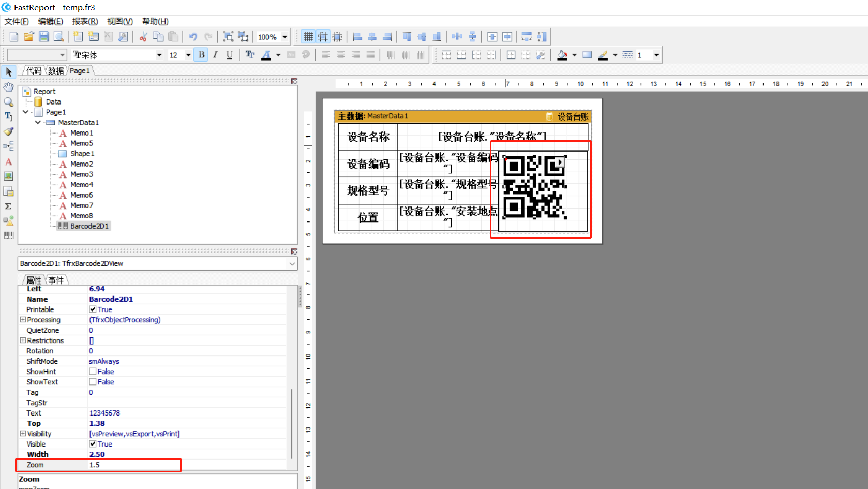Insert a Barcode object from sidebar
The width and height of the screenshot is (868, 489).
9,235
